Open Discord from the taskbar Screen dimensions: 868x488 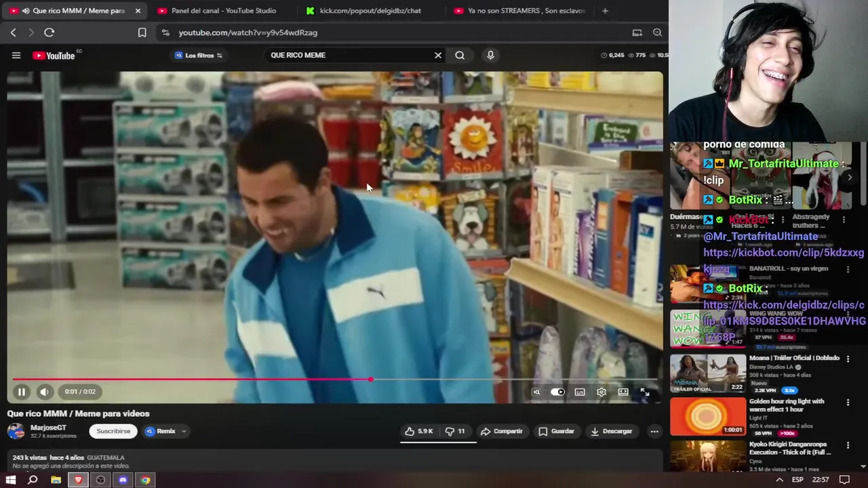123,480
